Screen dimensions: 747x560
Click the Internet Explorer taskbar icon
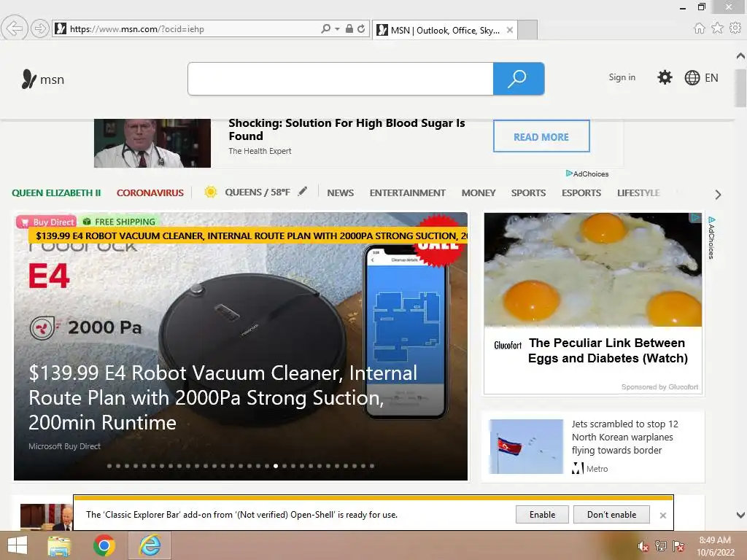(150, 545)
